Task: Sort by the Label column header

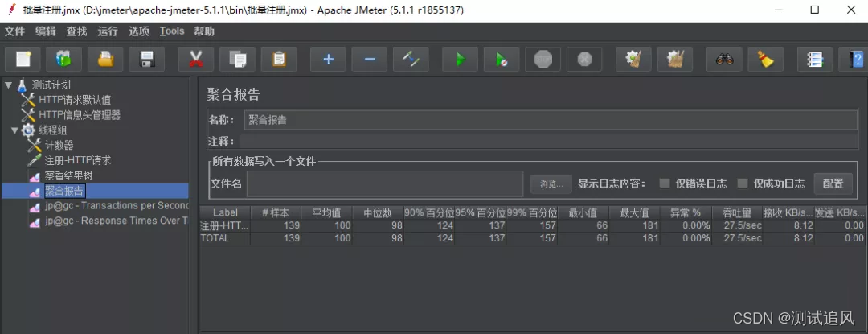Action: click(225, 212)
